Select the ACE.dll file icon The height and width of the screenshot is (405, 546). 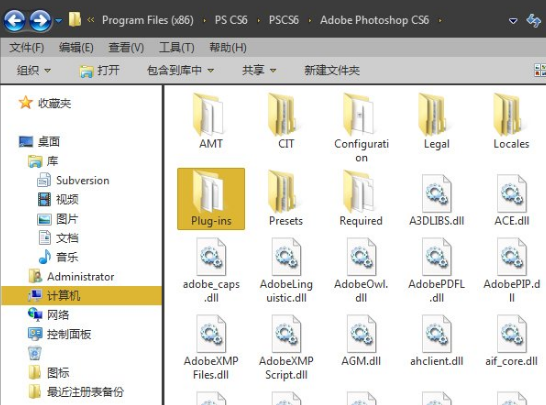pos(512,193)
